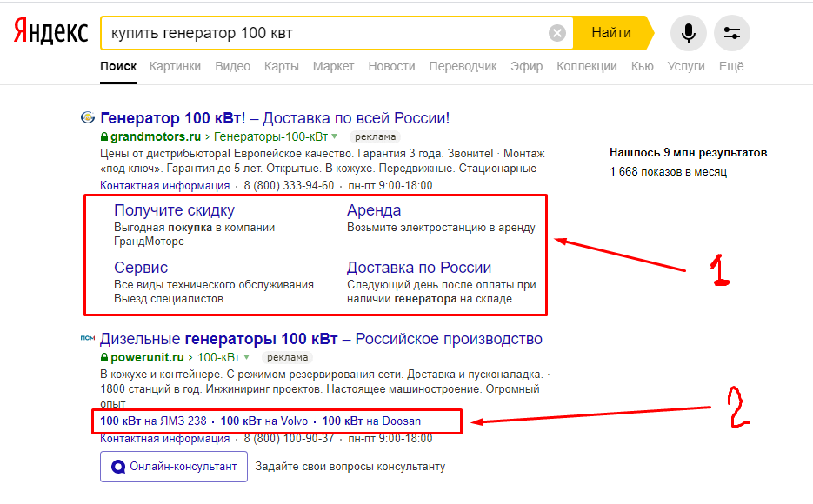Open the Коллекции tab
Image resolution: width=813 pixels, height=504 pixels.
tap(586, 66)
